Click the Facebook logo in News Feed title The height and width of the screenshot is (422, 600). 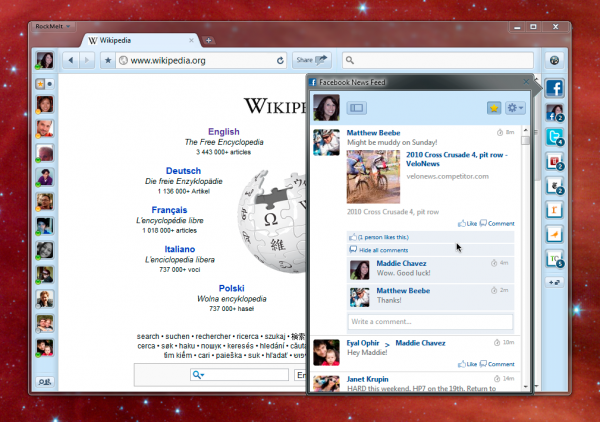(x=313, y=82)
